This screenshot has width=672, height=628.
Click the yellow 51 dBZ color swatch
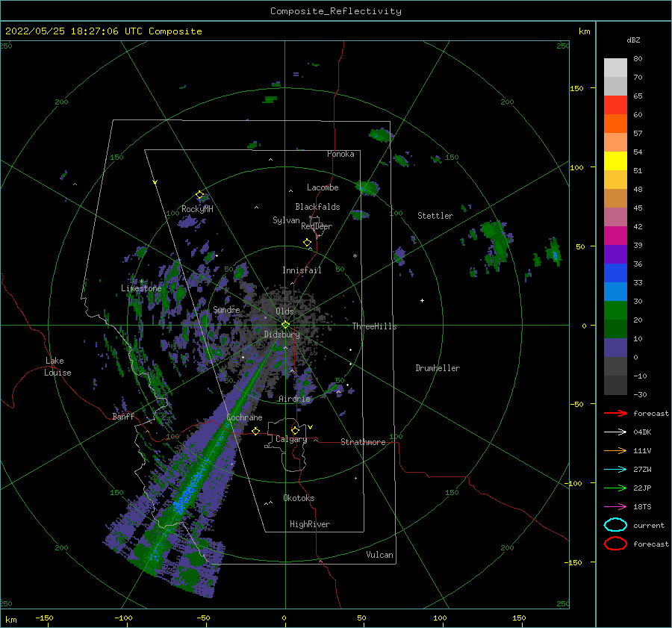615,161
